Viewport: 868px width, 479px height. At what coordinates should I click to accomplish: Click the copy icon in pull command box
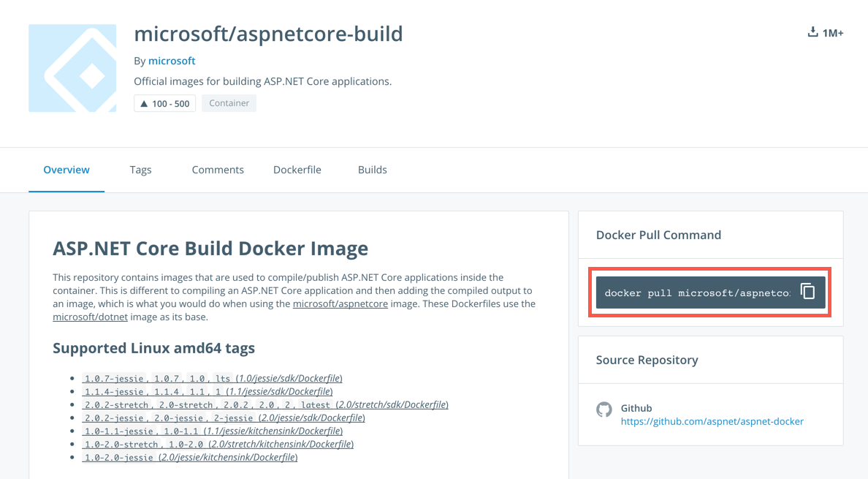pos(807,291)
